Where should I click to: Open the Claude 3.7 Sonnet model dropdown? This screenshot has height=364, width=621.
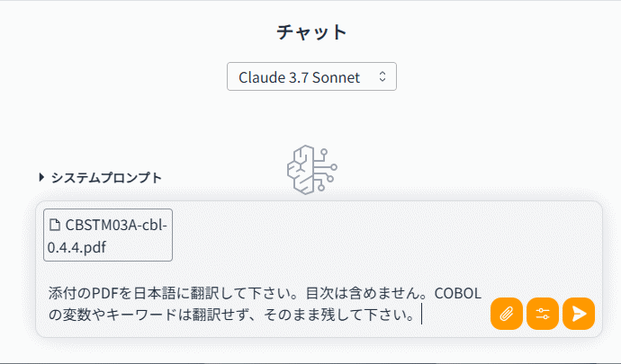(x=311, y=77)
